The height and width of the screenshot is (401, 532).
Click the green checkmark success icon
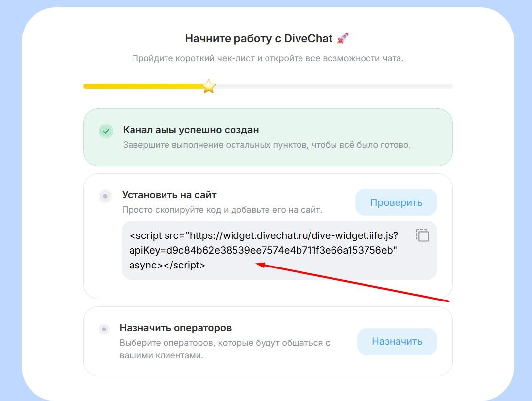click(105, 131)
